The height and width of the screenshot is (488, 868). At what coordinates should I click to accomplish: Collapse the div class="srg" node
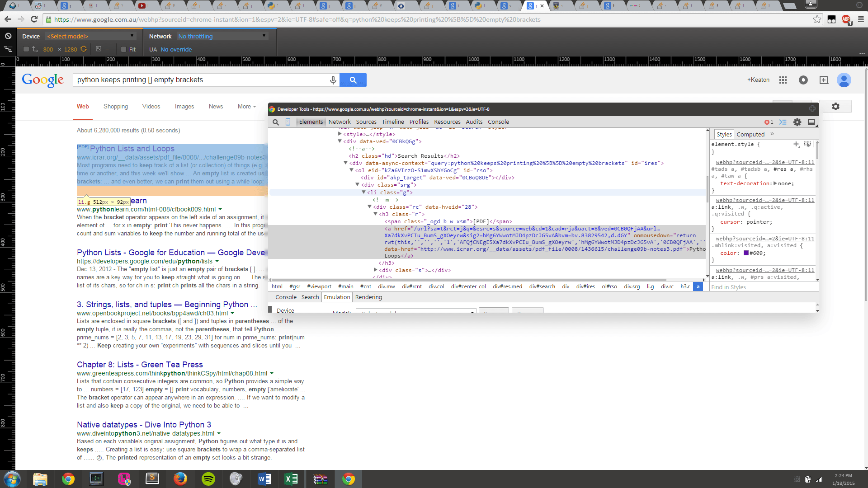point(357,185)
